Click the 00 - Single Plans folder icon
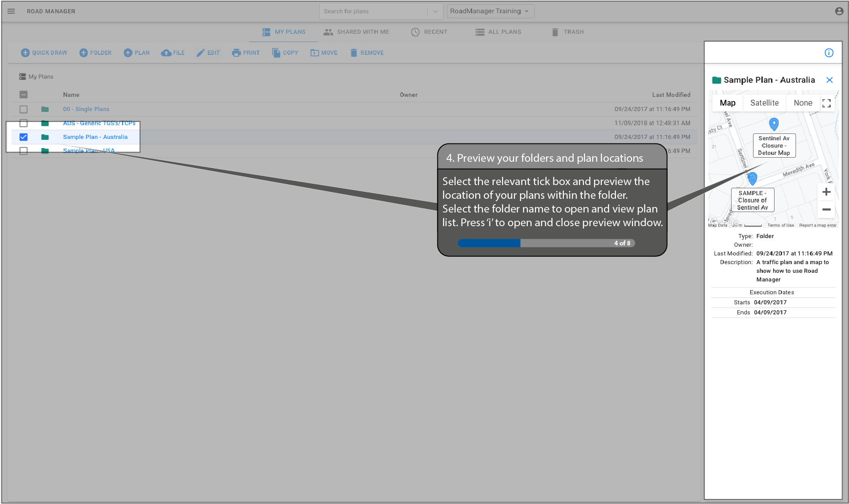Image resolution: width=849 pixels, height=504 pixels. [45, 109]
